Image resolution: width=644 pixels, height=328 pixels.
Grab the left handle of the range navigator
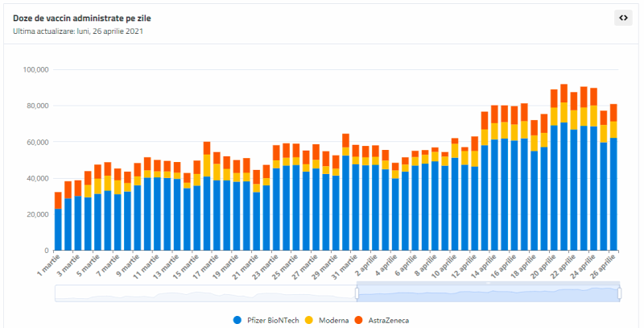(357, 293)
